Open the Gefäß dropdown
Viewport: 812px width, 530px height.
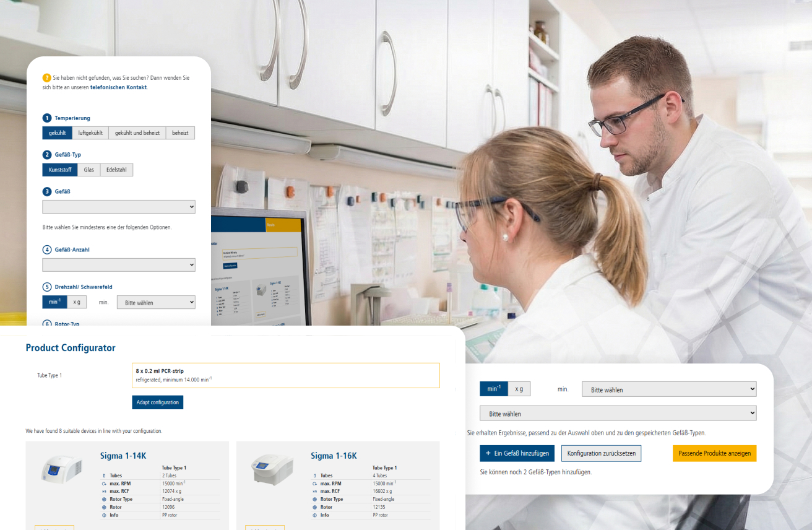coord(118,206)
